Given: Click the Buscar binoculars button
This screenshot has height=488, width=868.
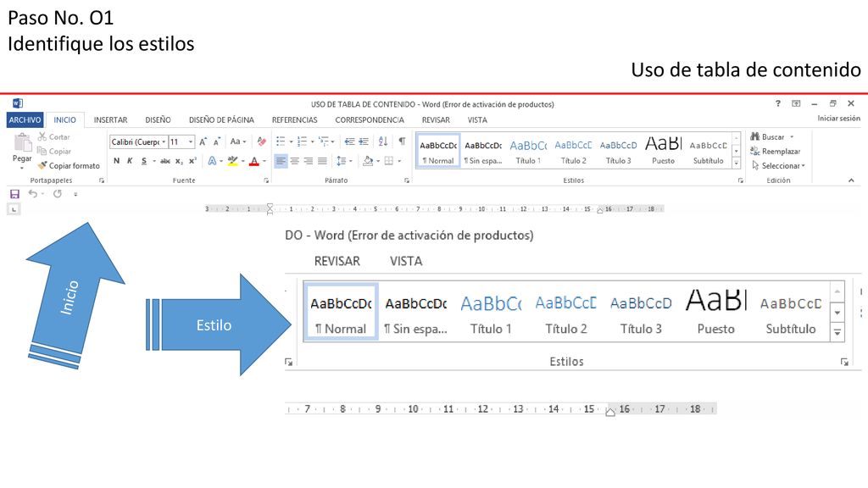Looking at the screenshot, I should pos(768,136).
